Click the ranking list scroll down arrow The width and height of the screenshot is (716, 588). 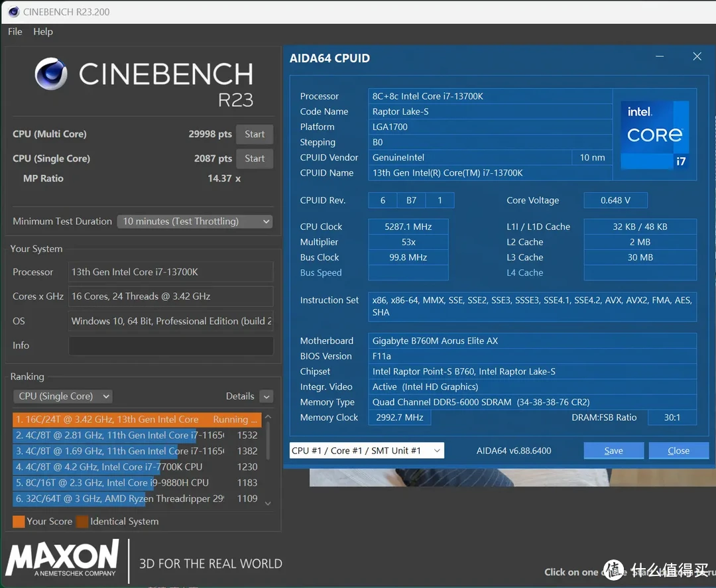(x=268, y=503)
